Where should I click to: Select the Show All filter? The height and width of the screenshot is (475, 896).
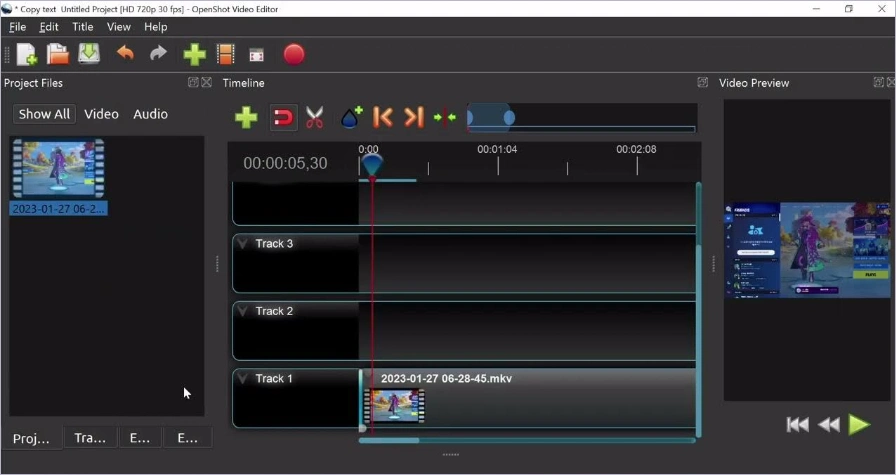click(x=44, y=114)
